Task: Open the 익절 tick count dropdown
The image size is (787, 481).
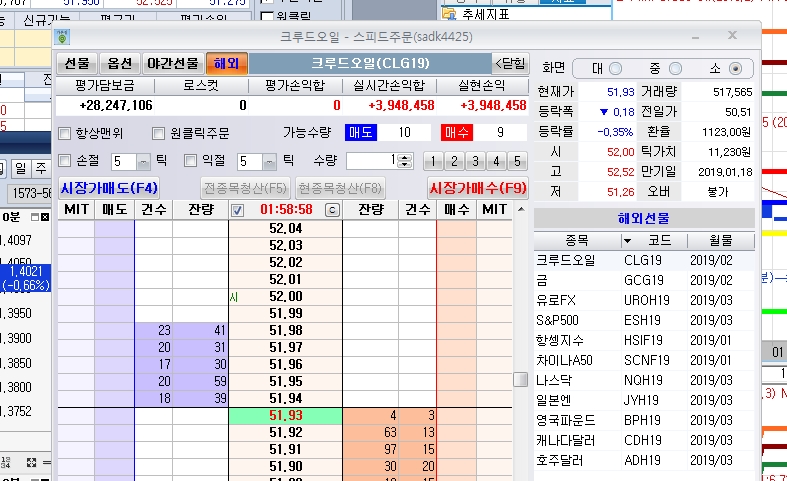Action: click(270, 162)
